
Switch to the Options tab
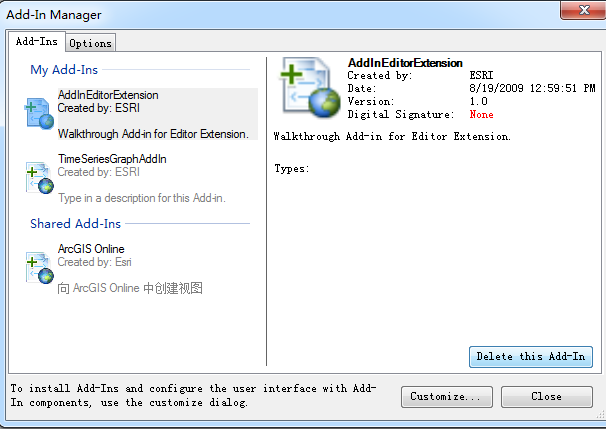pyautogui.click(x=90, y=43)
